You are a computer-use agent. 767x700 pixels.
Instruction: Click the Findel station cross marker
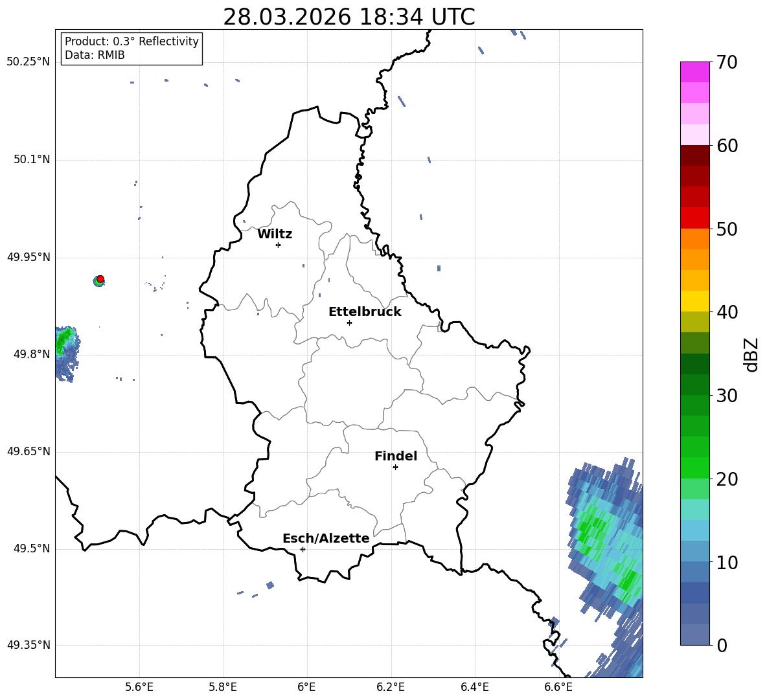tap(395, 468)
